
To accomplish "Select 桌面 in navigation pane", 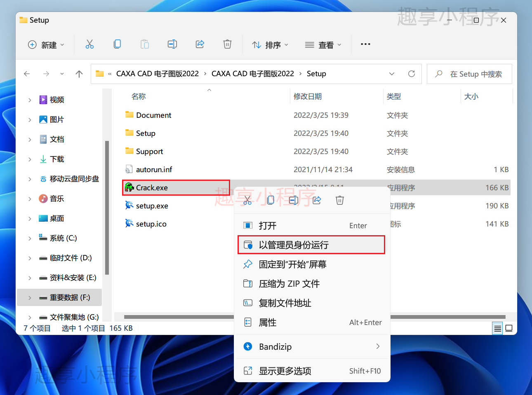I will pos(57,218).
